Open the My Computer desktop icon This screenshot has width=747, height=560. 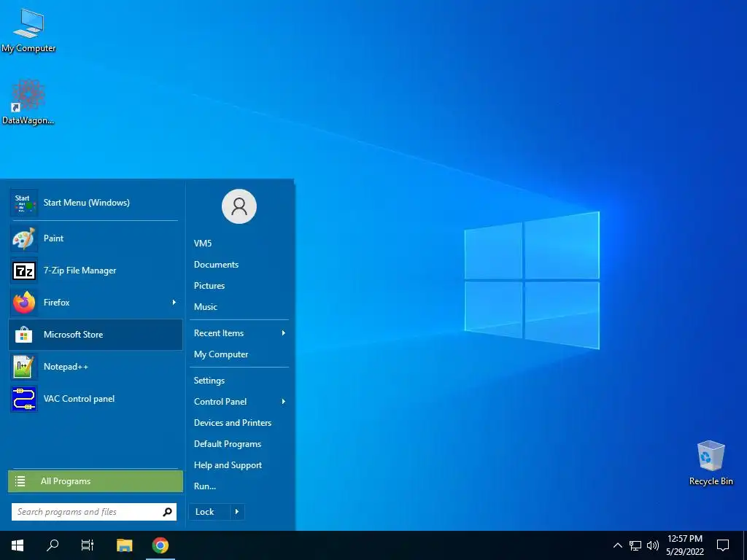point(28,31)
